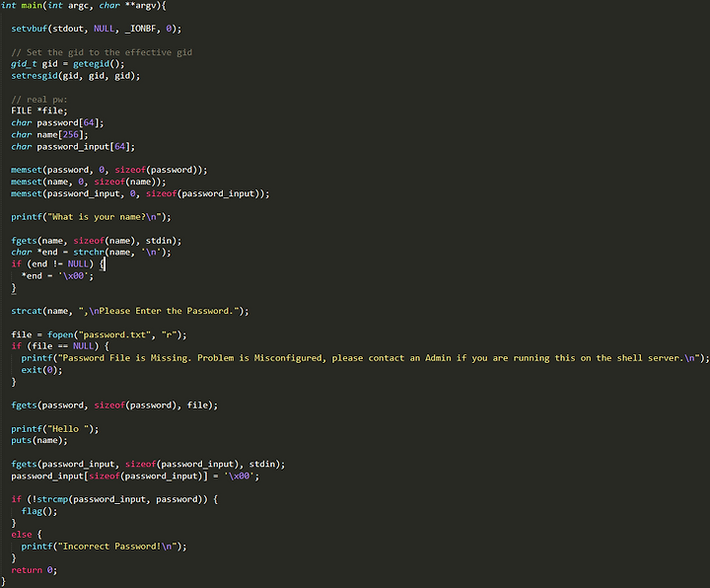
Task: Click the *end = '\x00'; assignment
Action: click(57, 276)
